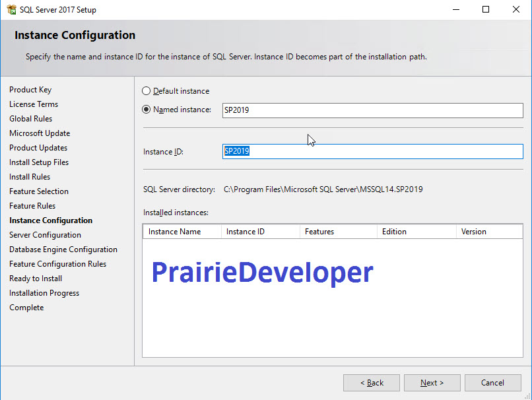Sort by Instance Name column header

click(x=182, y=232)
